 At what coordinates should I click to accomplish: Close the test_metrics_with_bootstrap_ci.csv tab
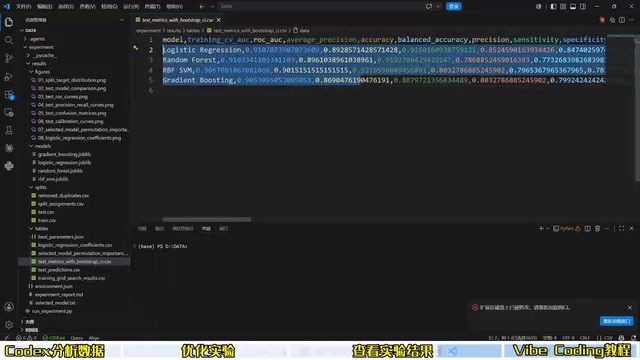[x=219, y=20]
